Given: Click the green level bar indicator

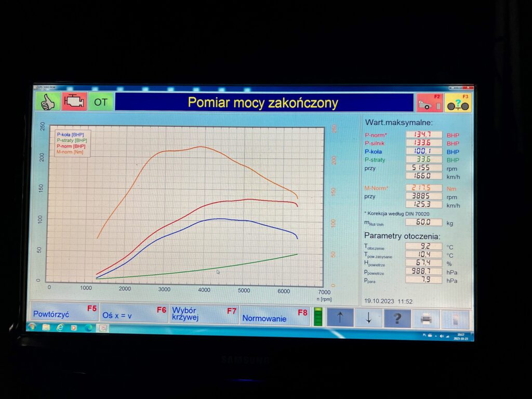Looking at the screenshot, I should pos(318,317).
